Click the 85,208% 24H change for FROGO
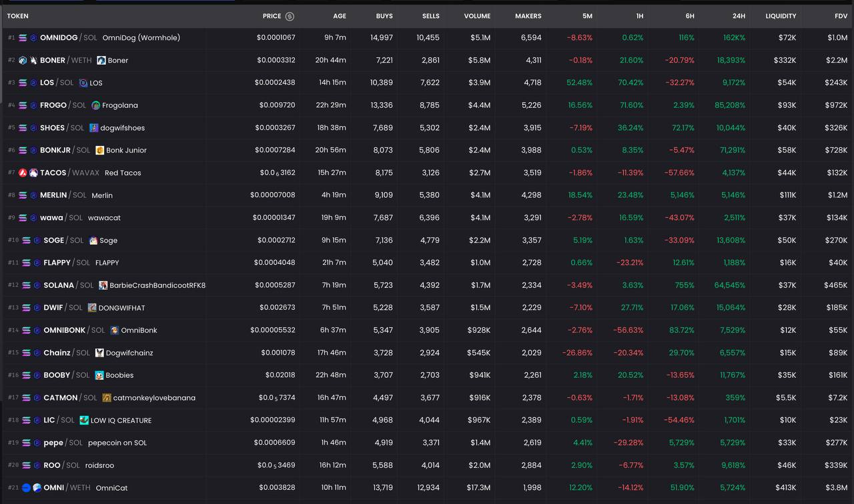The image size is (854, 504). (x=729, y=105)
